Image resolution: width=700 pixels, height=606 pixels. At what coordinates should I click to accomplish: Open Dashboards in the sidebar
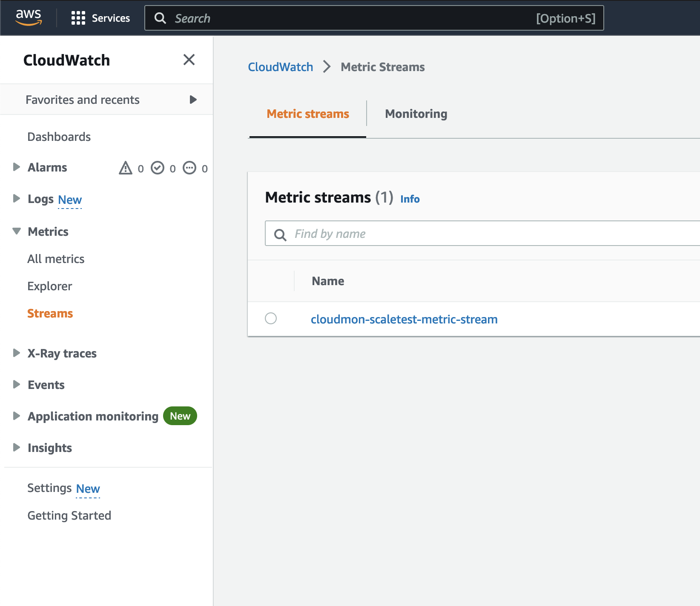[x=59, y=137]
